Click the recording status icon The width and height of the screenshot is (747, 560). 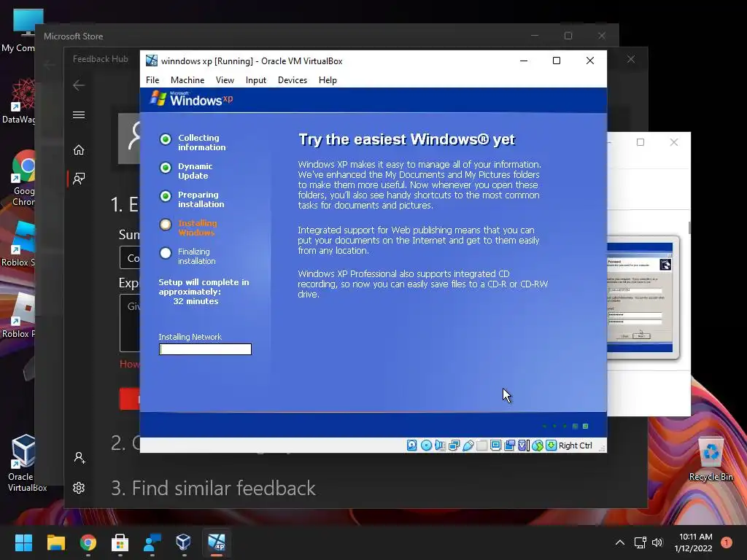coord(509,446)
